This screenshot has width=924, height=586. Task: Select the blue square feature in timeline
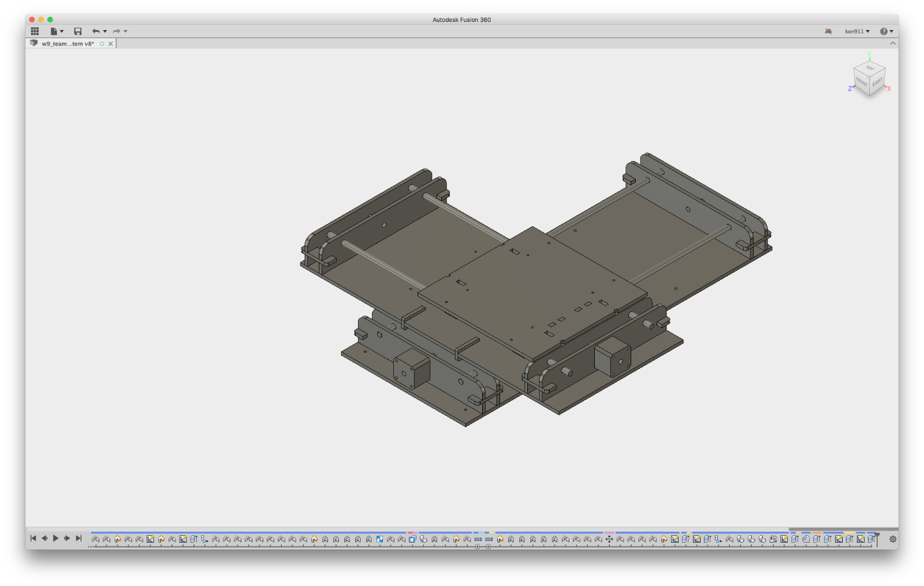379,539
